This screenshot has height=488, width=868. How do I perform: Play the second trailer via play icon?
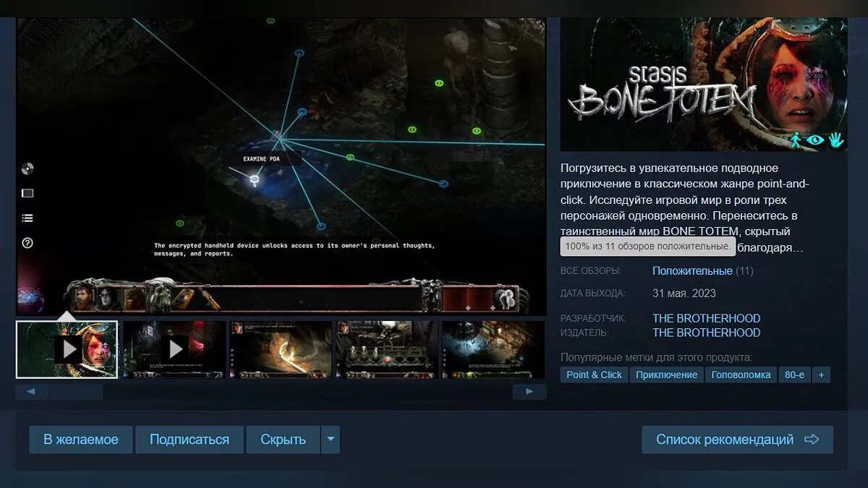tap(175, 350)
